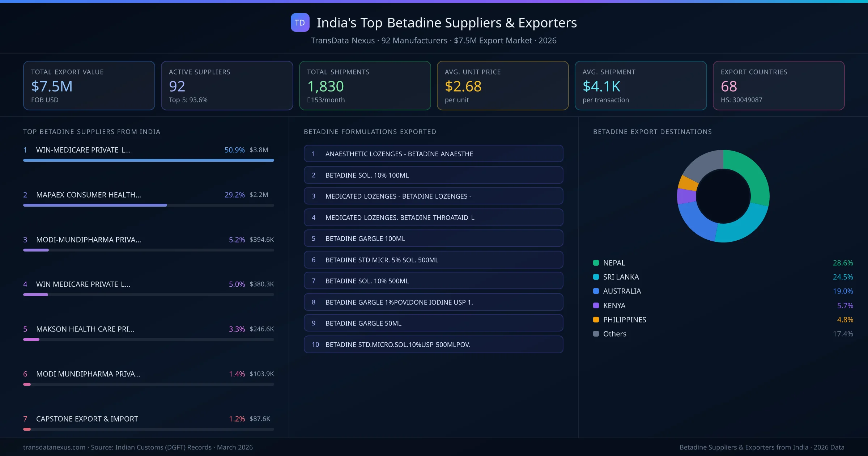Switch to the Betadine Export Destinations section
868x456 pixels.
click(652, 132)
